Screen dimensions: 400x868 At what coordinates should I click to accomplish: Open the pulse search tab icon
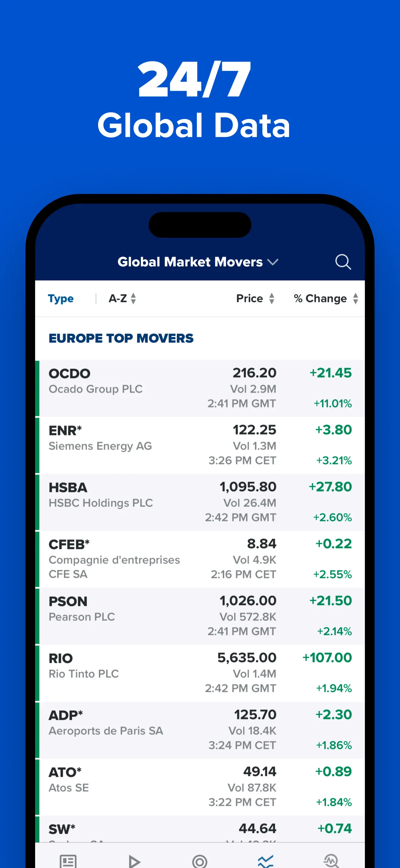(331, 861)
